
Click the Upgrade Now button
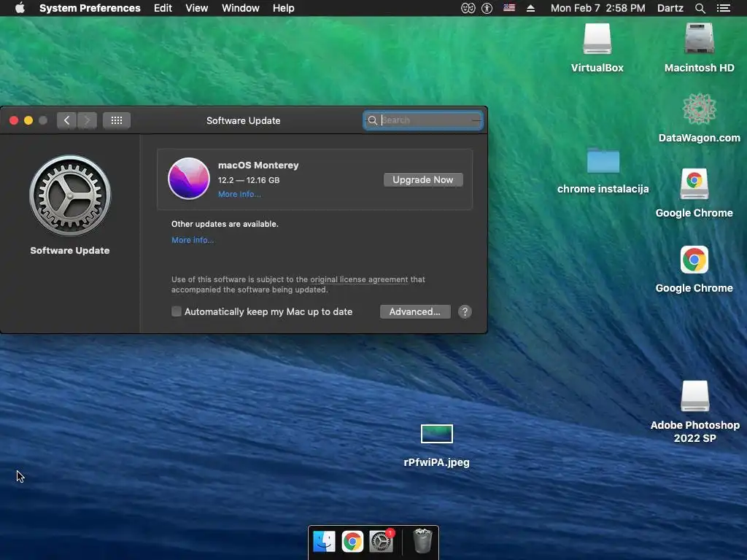pos(423,179)
